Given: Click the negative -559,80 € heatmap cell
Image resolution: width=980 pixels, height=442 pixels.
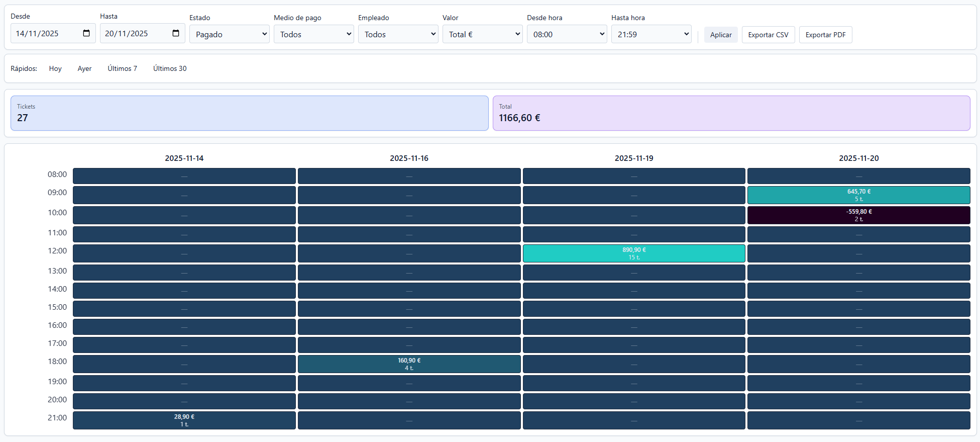Looking at the screenshot, I should click(858, 215).
